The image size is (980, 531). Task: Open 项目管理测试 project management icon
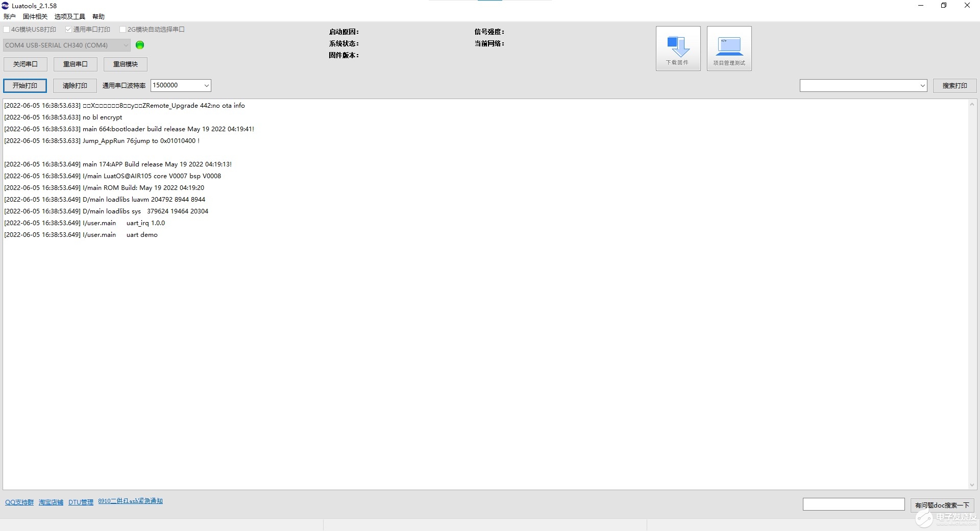pos(729,49)
